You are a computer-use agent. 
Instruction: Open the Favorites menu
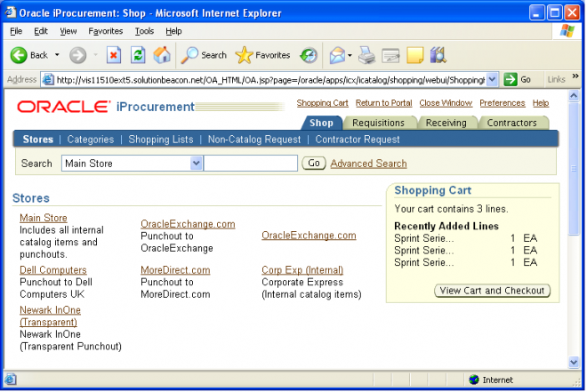pos(106,31)
